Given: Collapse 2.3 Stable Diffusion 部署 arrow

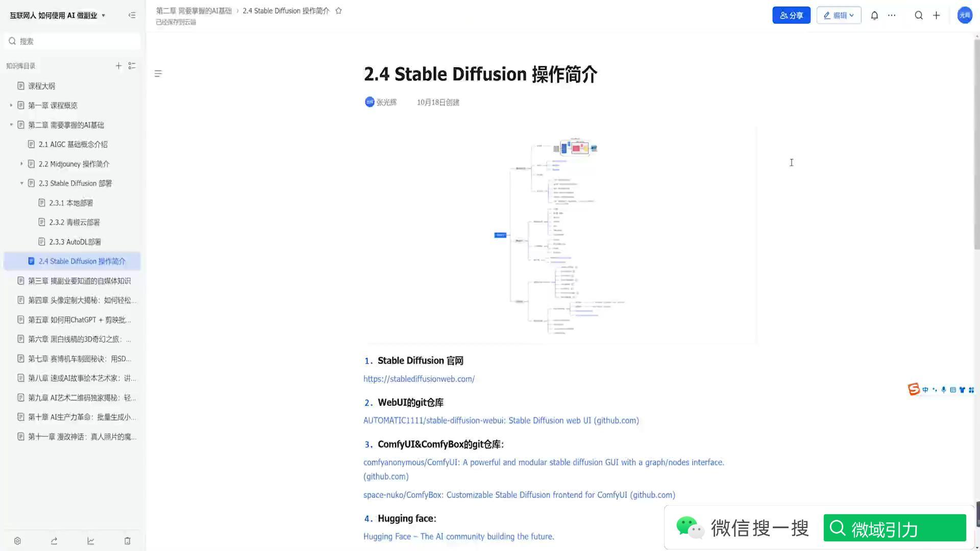Looking at the screenshot, I should [21, 183].
